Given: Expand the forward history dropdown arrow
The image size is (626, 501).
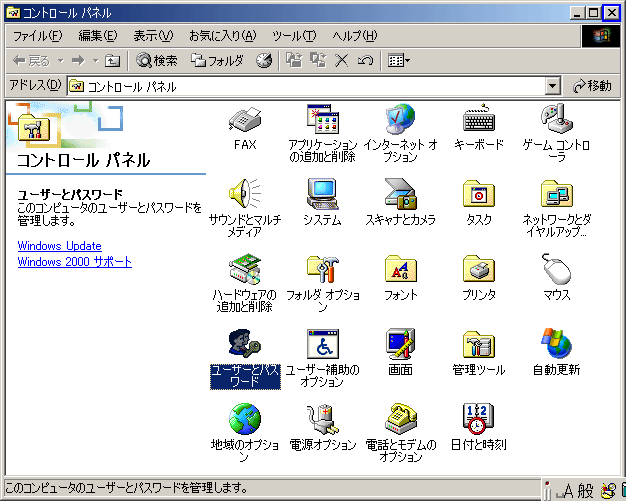Looking at the screenshot, I should [95, 61].
